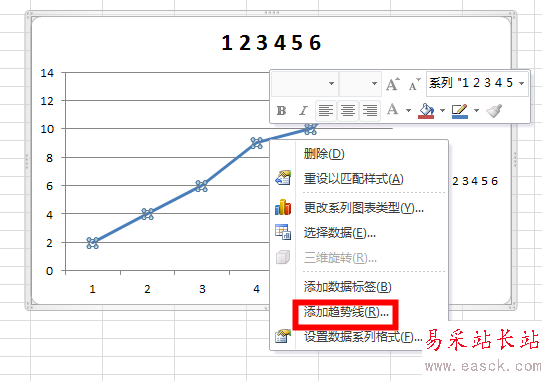Select the data point at category 1

click(92, 243)
